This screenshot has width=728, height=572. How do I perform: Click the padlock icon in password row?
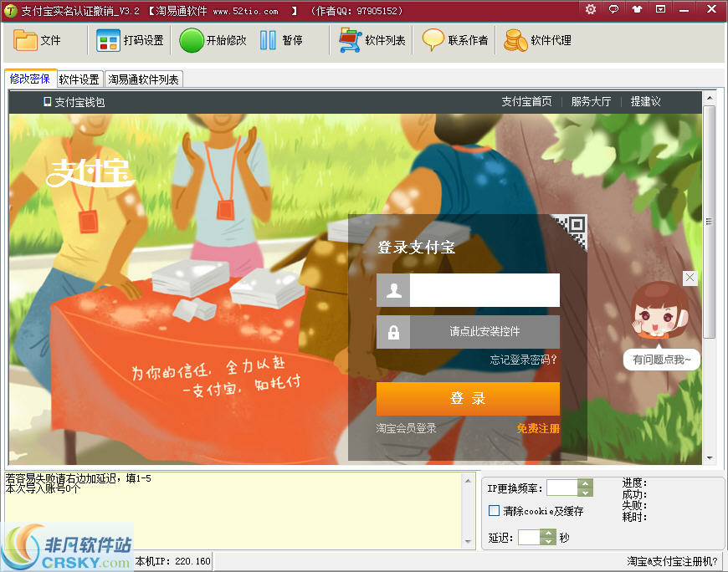(x=393, y=332)
